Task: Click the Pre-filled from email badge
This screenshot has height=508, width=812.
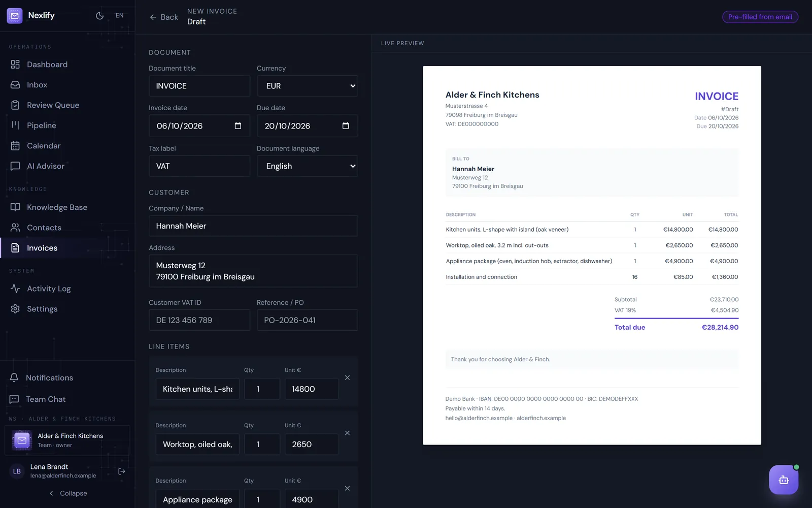Action: pyautogui.click(x=760, y=17)
